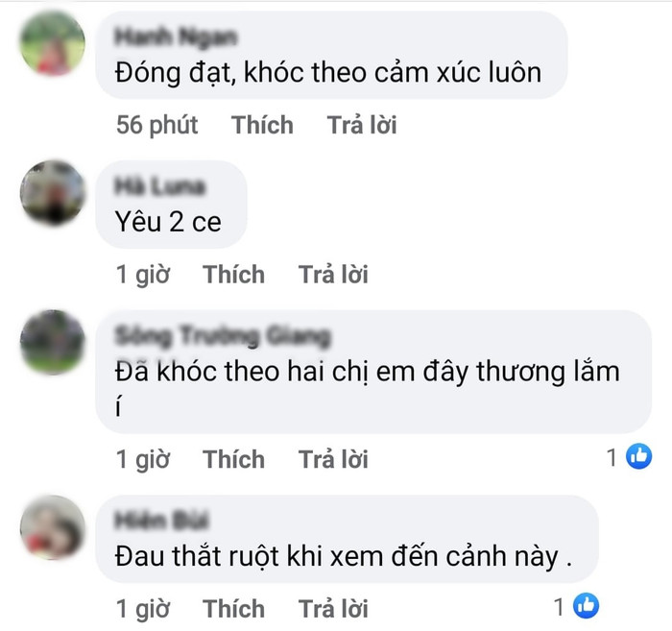Open commenter name above 'Đau thắt ruột khi xem'
This screenshot has width=672, height=631.
coord(161,521)
